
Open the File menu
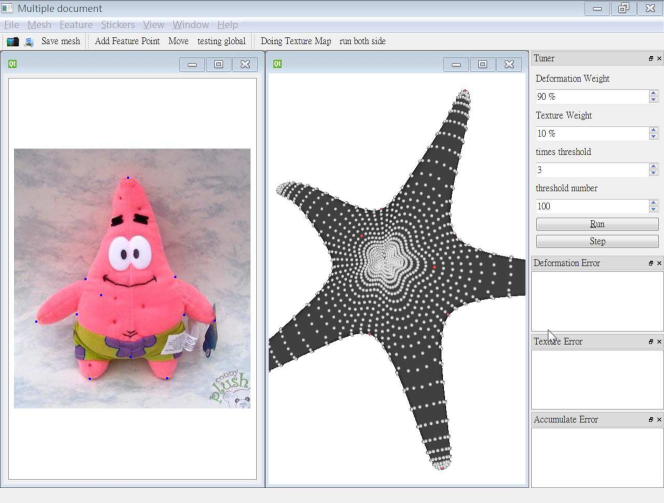tap(11, 25)
